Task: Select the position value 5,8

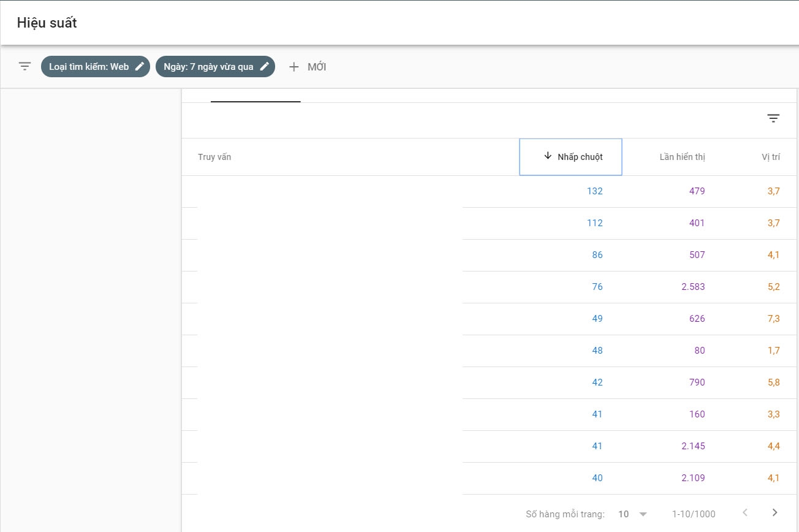Action: pos(774,382)
